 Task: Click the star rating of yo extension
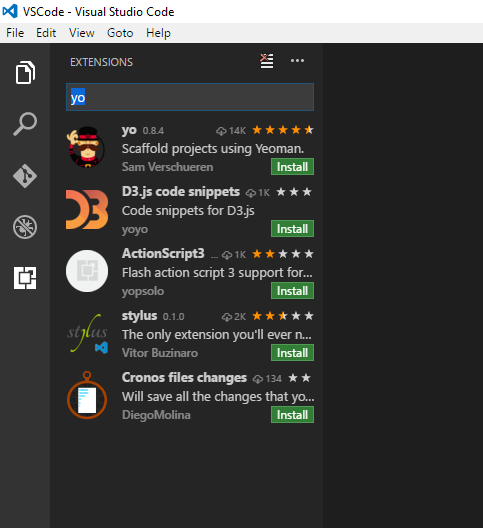coord(283,130)
